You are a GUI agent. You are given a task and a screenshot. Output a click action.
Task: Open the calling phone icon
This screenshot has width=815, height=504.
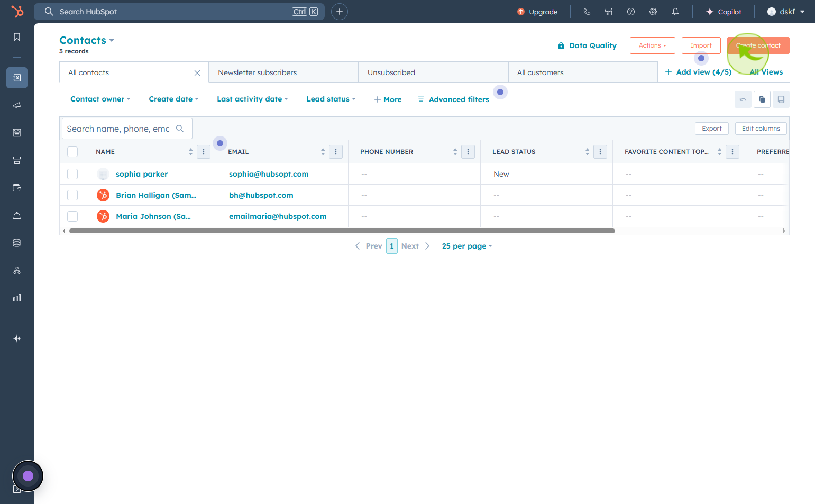coord(587,12)
